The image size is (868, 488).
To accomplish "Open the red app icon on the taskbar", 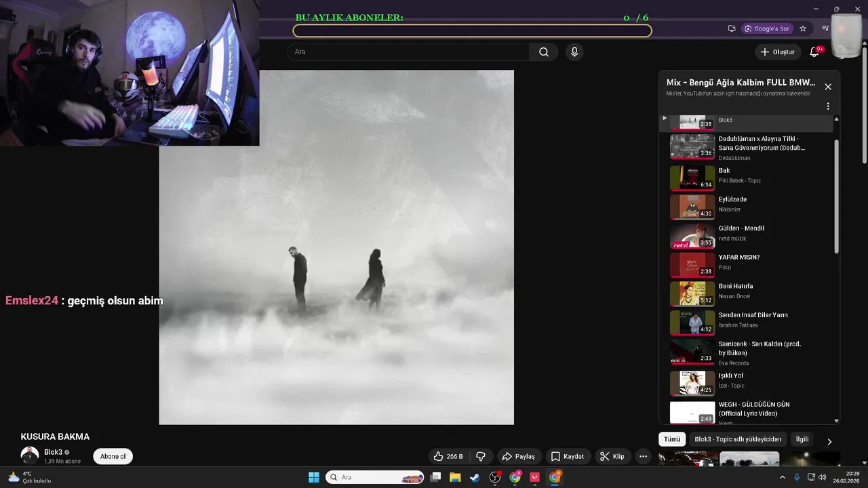I will coord(535,477).
